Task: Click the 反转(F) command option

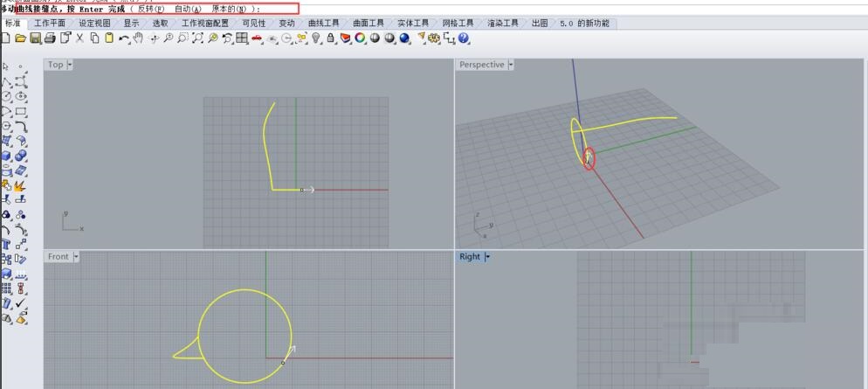Action: 150,8
